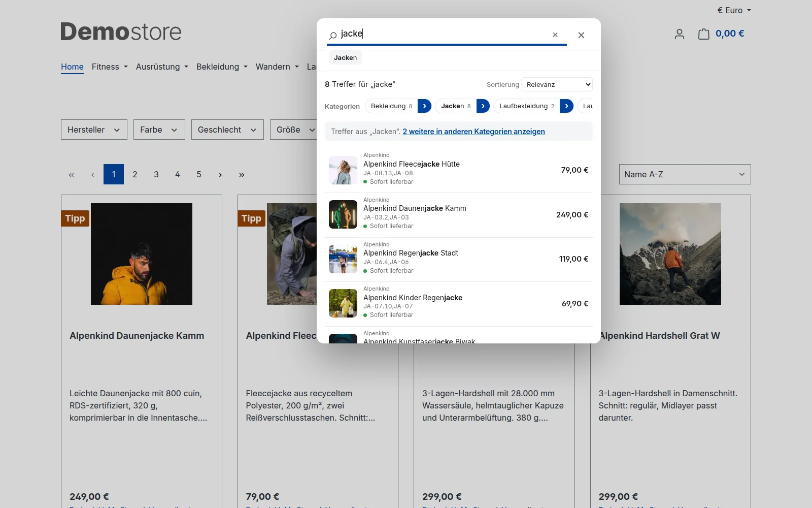Image resolution: width=812 pixels, height=508 pixels.
Task: Open the Fitness menu
Action: tap(110, 67)
